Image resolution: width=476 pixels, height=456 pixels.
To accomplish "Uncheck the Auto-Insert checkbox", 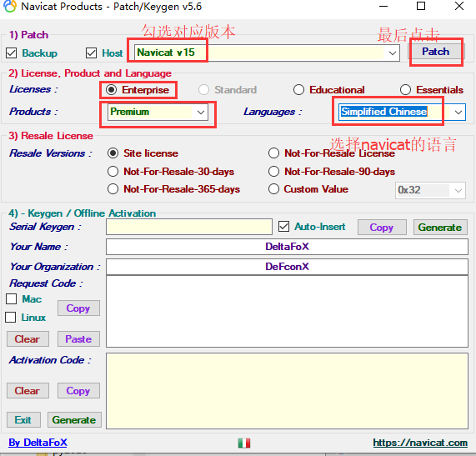I will 283,227.
